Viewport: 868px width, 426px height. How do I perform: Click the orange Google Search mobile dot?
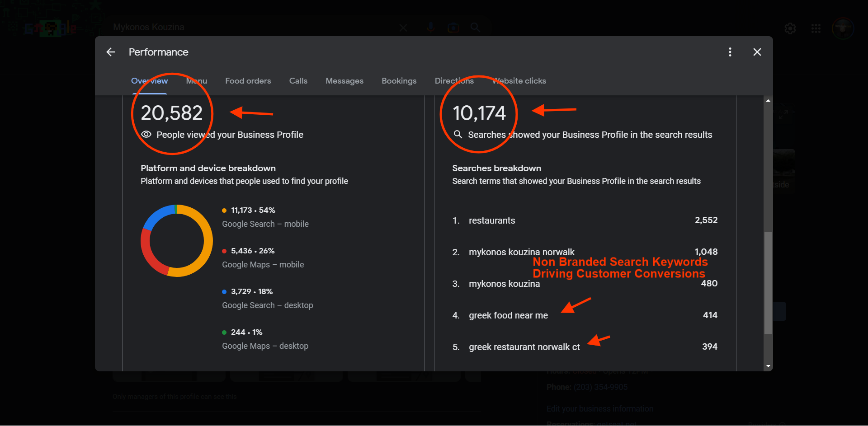coord(224,211)
